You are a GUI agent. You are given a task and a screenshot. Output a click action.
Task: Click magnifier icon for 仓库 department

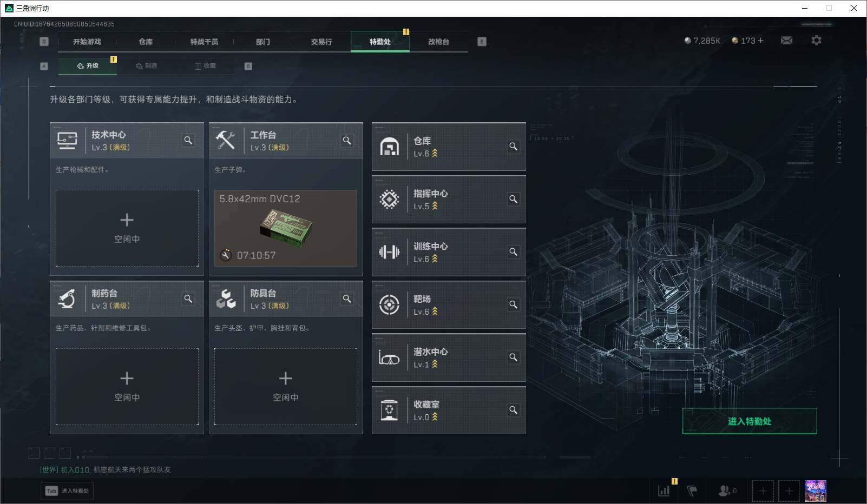pos(513,146)
